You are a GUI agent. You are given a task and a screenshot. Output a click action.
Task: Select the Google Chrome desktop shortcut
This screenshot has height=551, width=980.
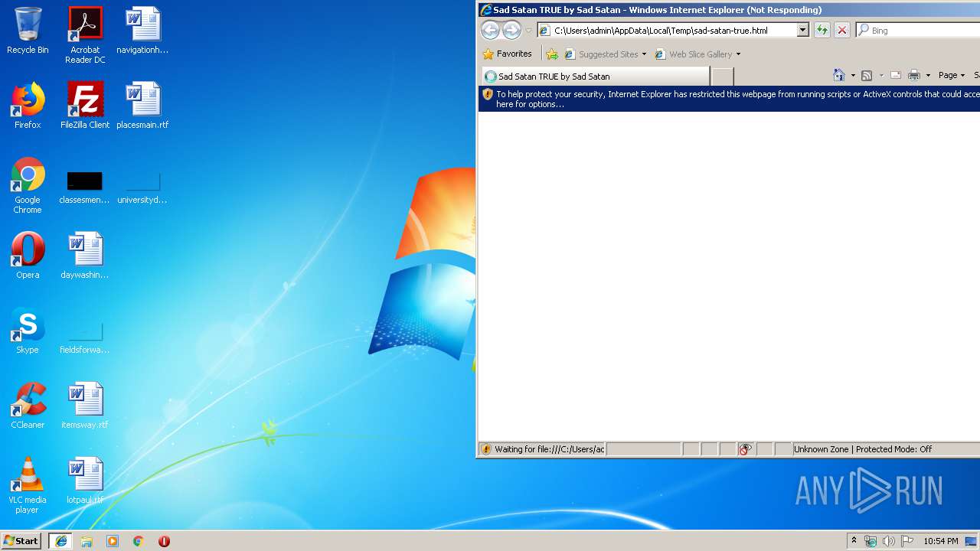(28, 185)
